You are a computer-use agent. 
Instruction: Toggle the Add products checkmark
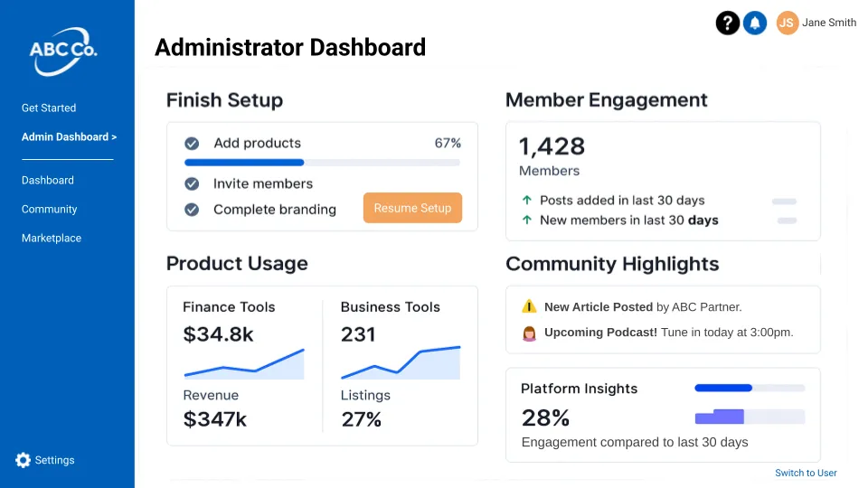(192, 144)
